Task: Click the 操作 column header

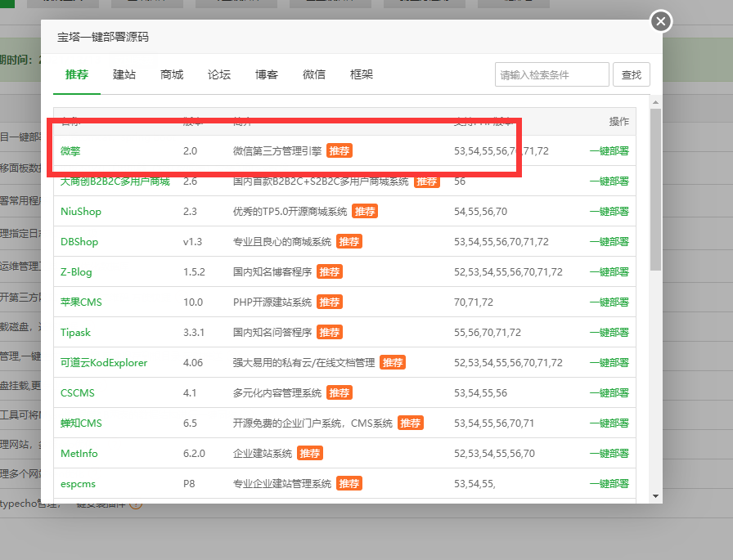Action: (x=619, y=122)
